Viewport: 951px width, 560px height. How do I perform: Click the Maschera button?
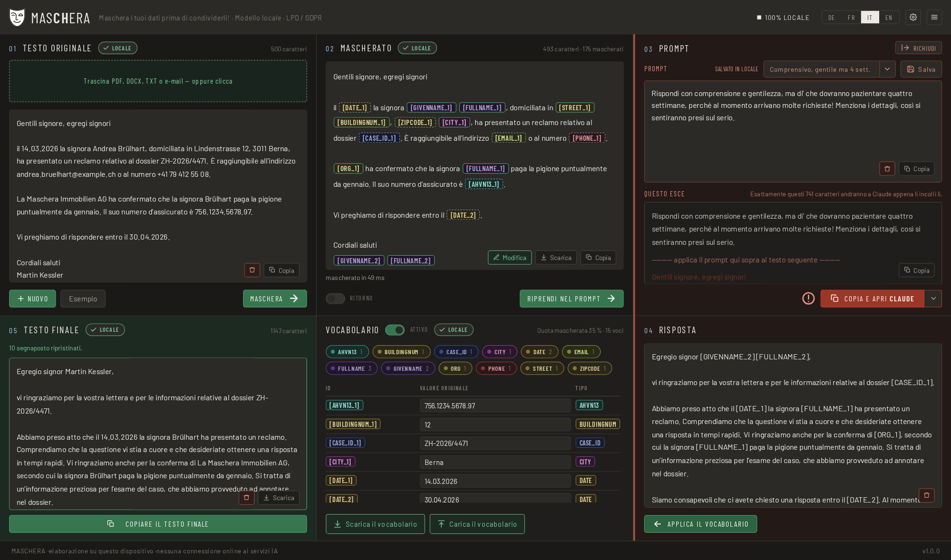click(275, 299)
